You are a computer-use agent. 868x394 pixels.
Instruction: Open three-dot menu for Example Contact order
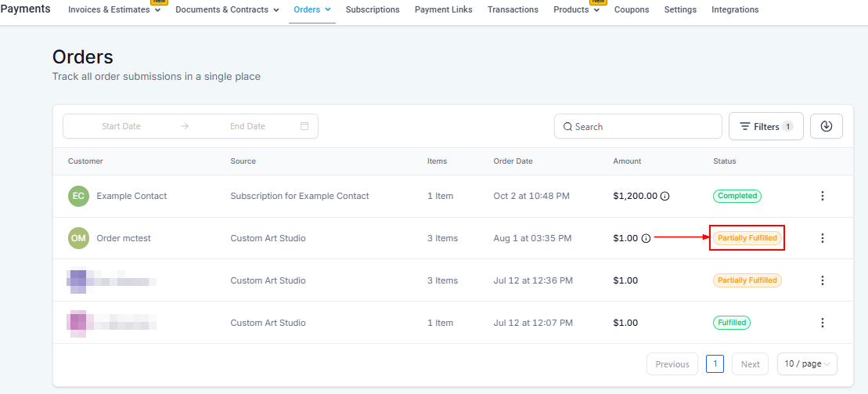point(823,196)
